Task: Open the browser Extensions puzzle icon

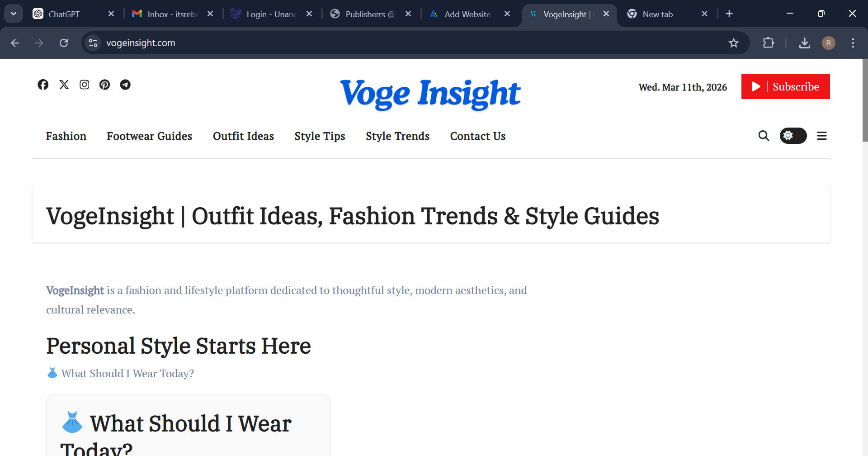Action: pos(768,43)
